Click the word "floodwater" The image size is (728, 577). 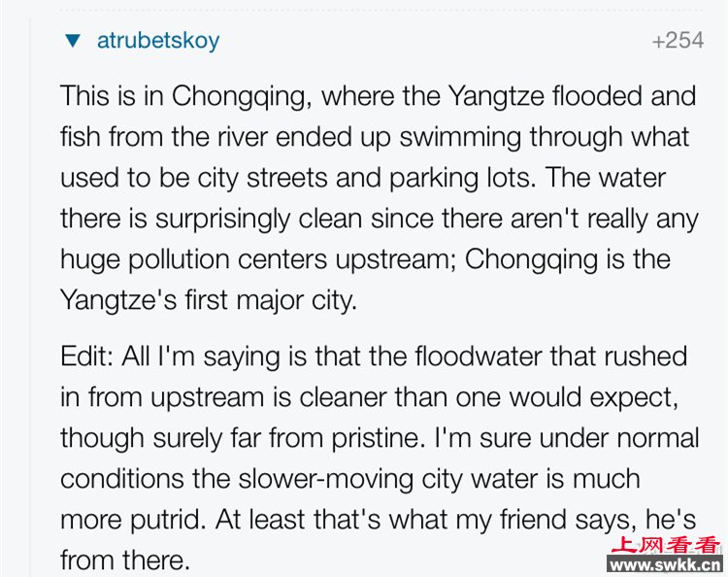click(x=479, y=356)
